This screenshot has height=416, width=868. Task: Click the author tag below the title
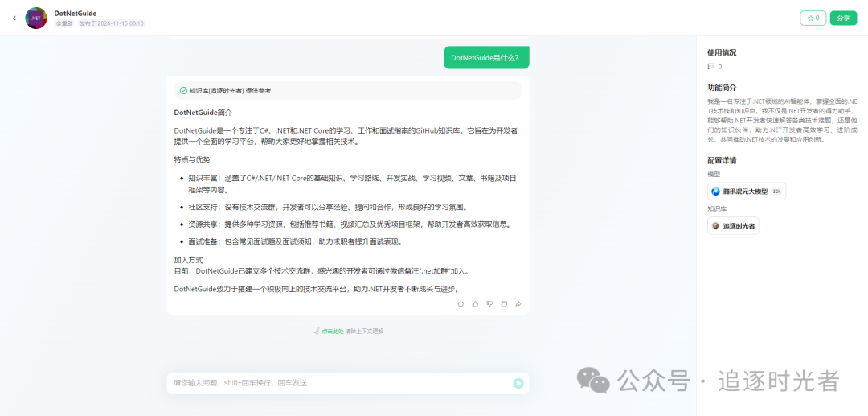[65, 24]
